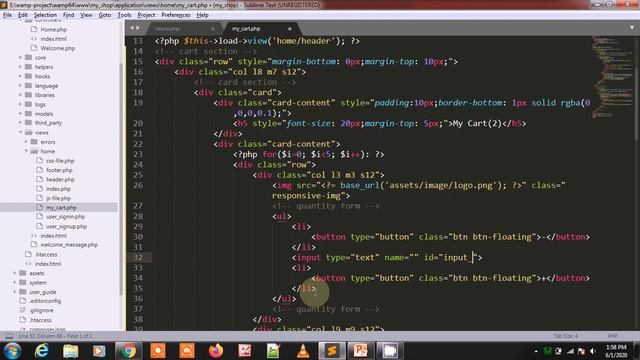Click the volume icon in system tray

coord(593,351)
